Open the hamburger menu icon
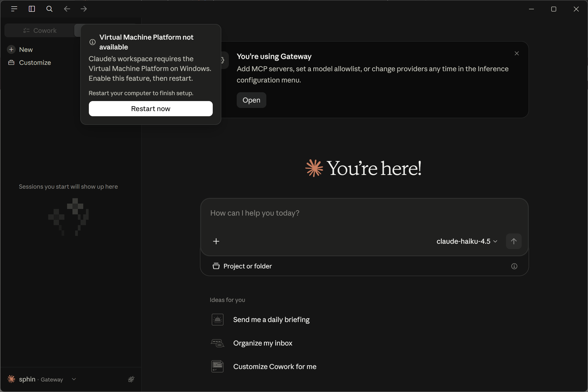The width and height of the screenshot is (588, 392). point(14,9)
